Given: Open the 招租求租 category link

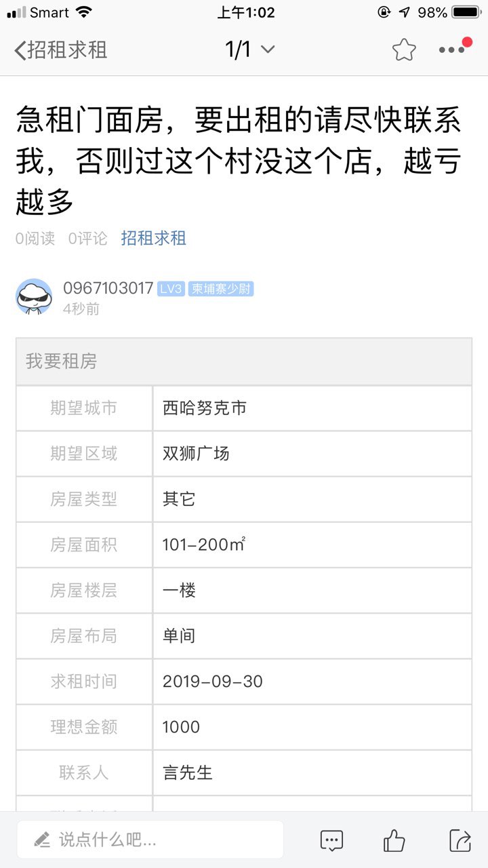Looking at the screenshot, I should [x=153, y=238].
